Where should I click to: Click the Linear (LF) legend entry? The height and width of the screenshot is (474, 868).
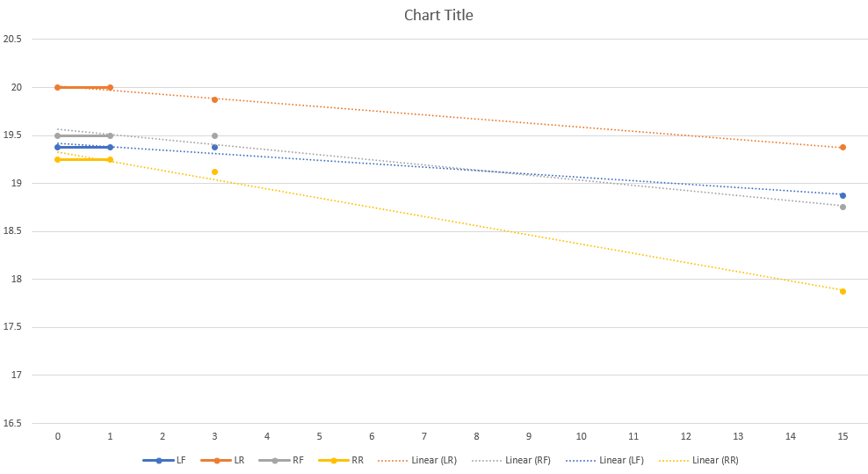(604, 460)
